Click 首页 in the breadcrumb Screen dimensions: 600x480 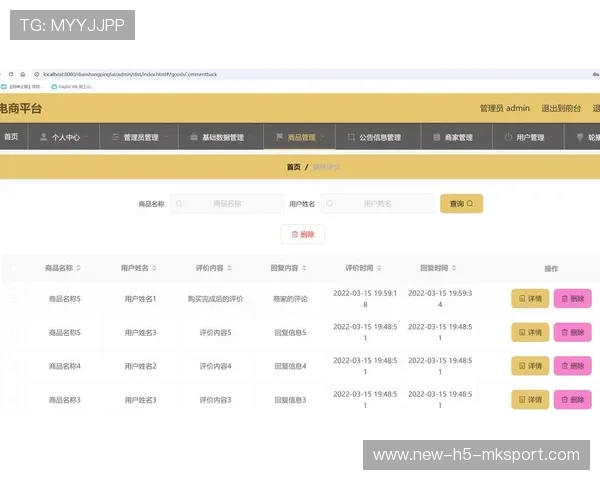pos(293,167)
